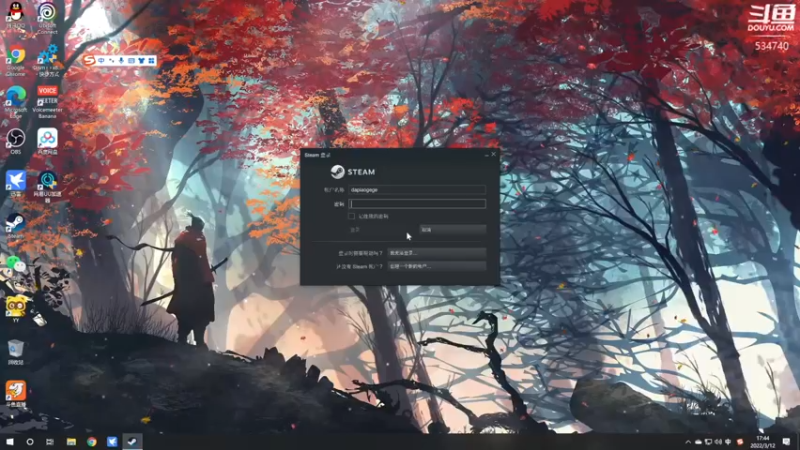Open the Google Chrome desktop shortcut
This screenshot has height=450, width=800.
pos(16,60)
